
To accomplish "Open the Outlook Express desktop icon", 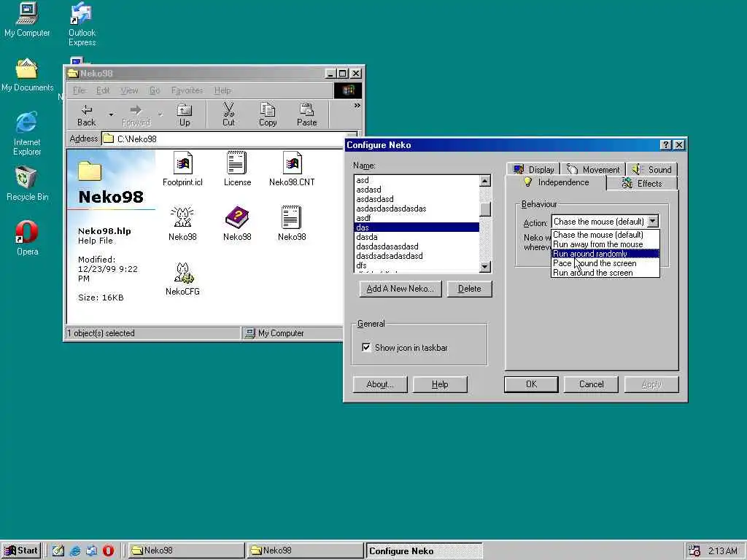I will pyautogui.click(x=82, y=24).
